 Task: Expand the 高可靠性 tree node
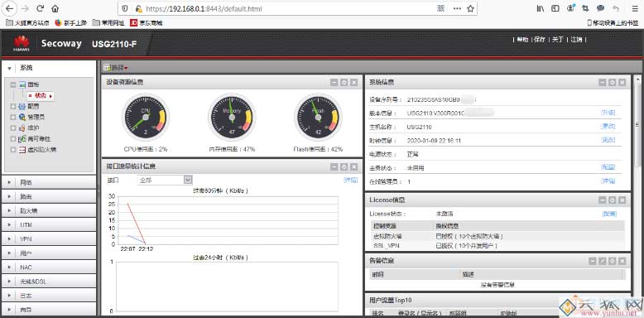13,139
